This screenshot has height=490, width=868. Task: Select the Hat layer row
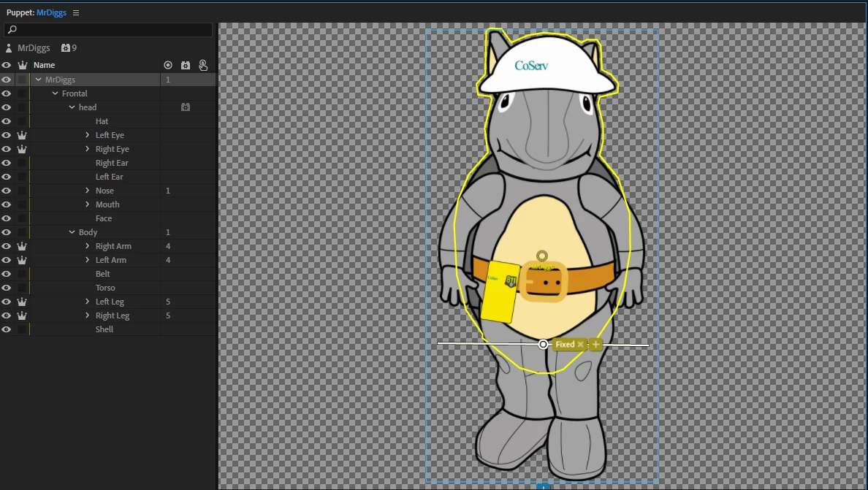coord(108,121)
